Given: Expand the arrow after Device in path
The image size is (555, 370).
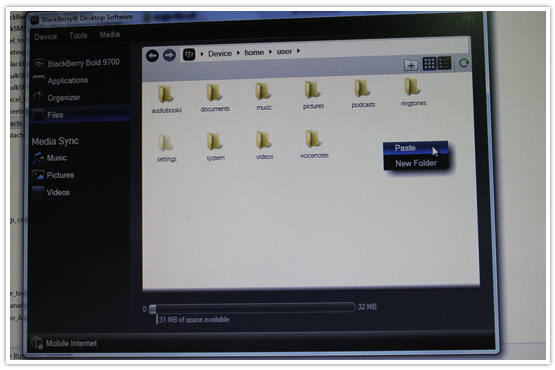Looking at the screenshot, I should pos(238,53).
